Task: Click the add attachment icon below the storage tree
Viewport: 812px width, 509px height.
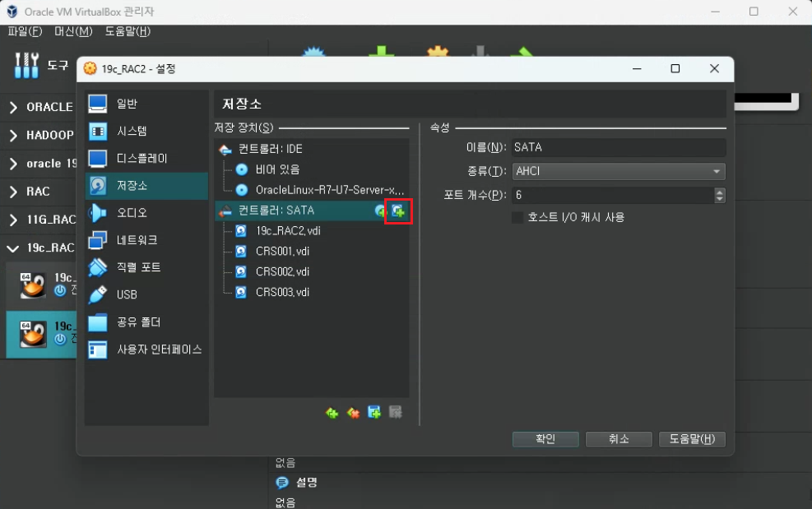Action: (x=374, y=413)
